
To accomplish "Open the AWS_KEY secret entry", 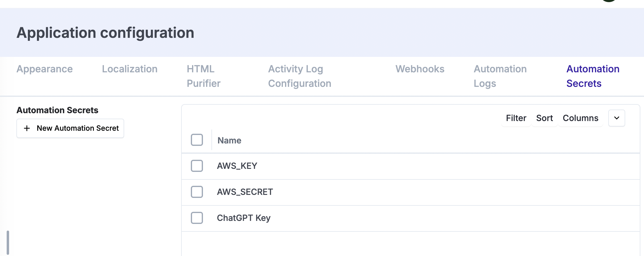I will pyautogui.click(x=237, y=166).
